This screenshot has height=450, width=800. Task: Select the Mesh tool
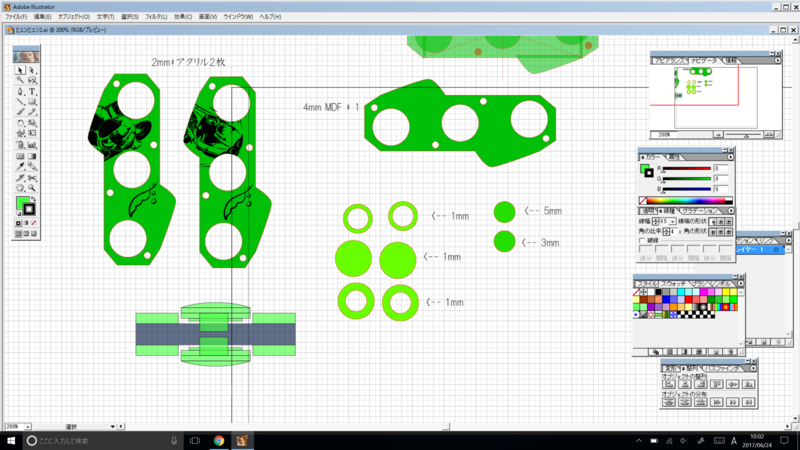coord(20,156)
